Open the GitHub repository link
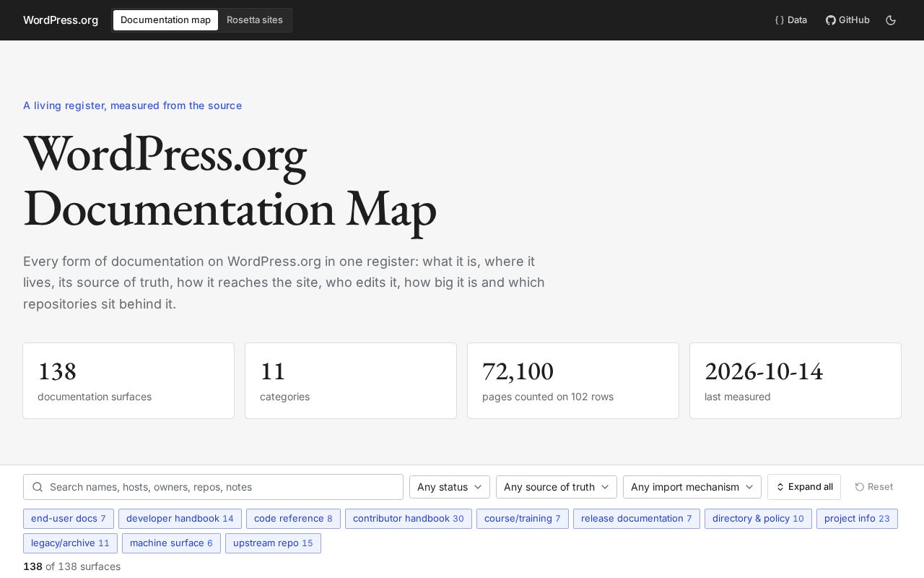This screenshot has width=924, height=578. click(x=847, y=20)
